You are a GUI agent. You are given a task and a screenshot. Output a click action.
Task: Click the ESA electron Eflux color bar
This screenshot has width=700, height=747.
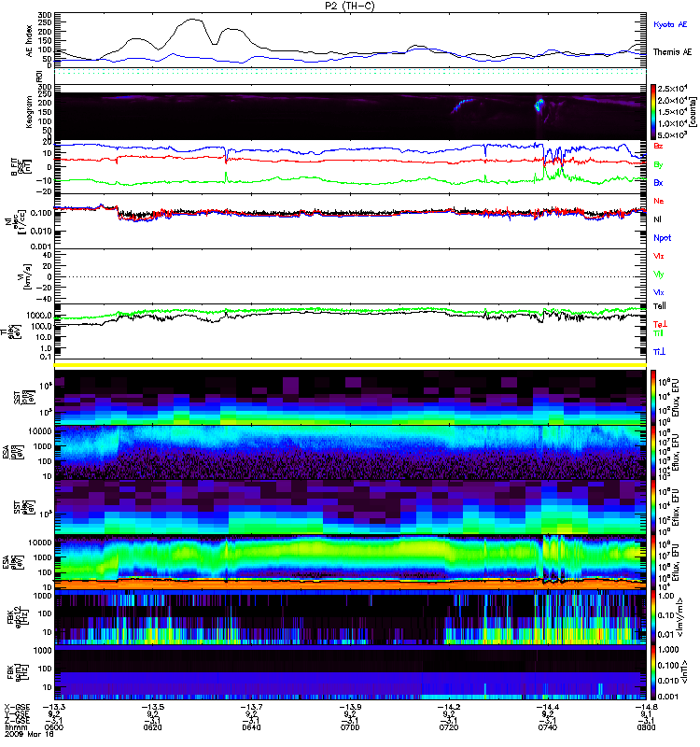coord(653,563)
